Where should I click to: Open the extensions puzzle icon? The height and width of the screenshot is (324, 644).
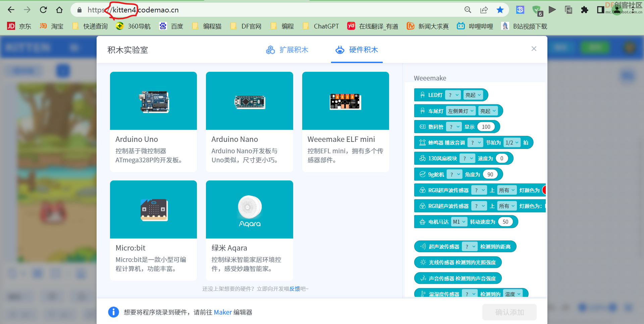coord(585,10)
